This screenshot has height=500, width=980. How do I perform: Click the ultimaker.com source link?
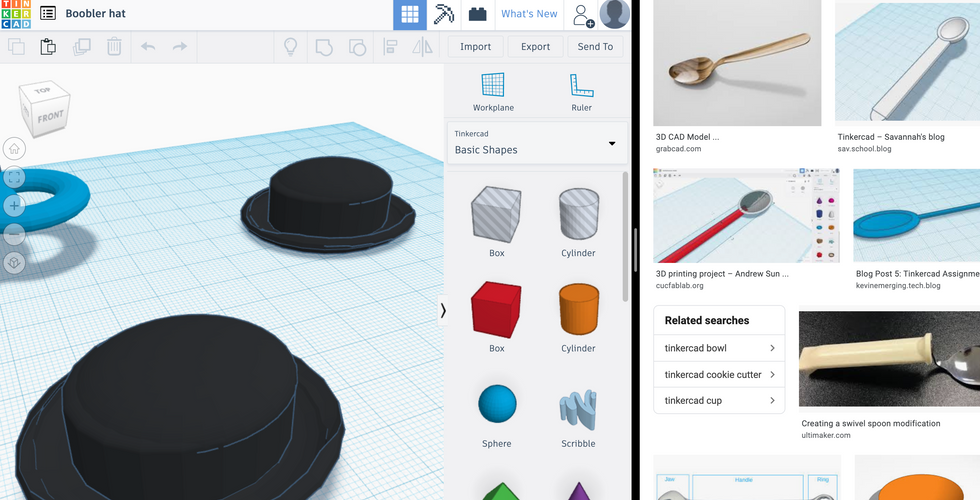tap(826, 435)
